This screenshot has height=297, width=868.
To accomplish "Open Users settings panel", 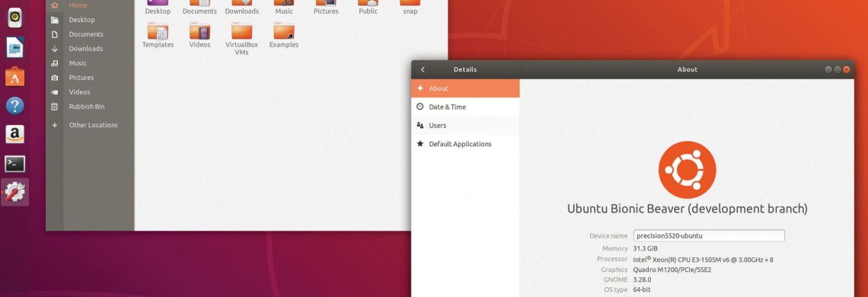I will click(465, 125).
